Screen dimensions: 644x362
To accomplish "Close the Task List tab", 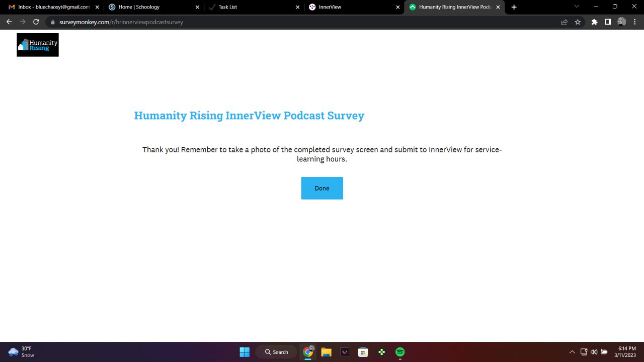I will [x=298, y=7].
